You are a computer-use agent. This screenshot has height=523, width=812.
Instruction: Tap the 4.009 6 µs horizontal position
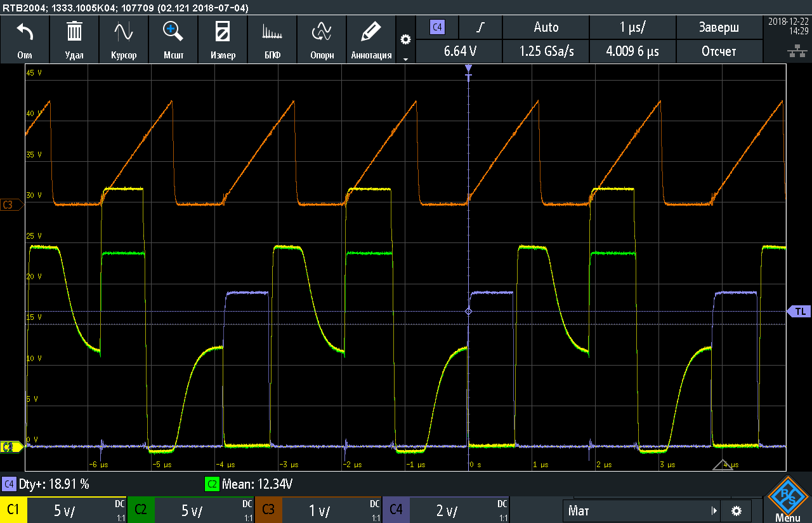click(633, 51)
